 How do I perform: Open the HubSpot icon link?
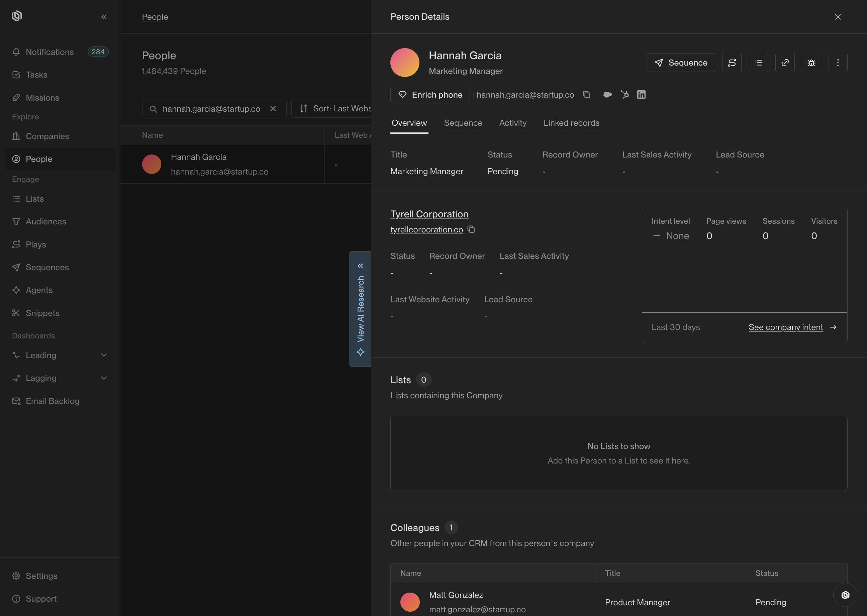624,94
